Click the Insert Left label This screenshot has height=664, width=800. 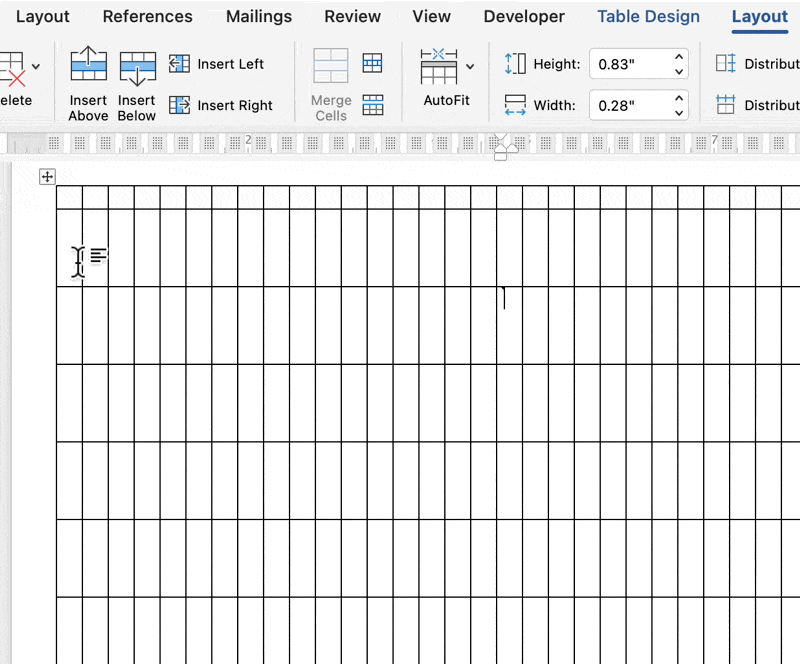(x=231, y=64)
